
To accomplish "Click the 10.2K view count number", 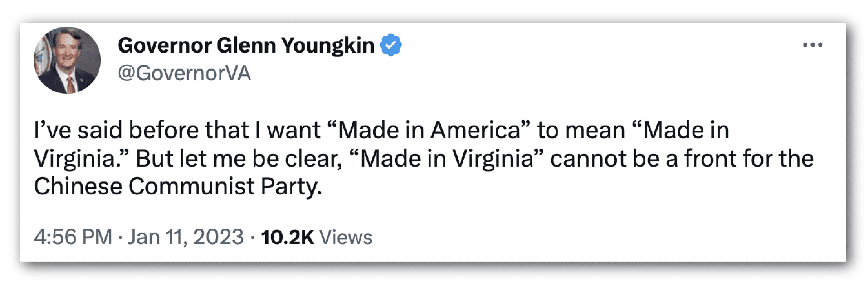I will click(x=287, y=237).
